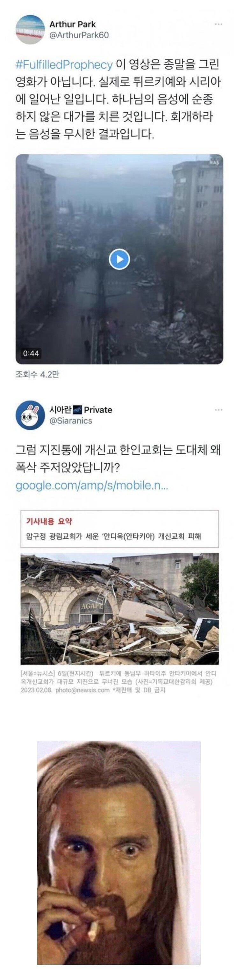The image size is (244, 980).
Task: Click the 기사내용 요약 summary box
Action: (x=120, y=529)
